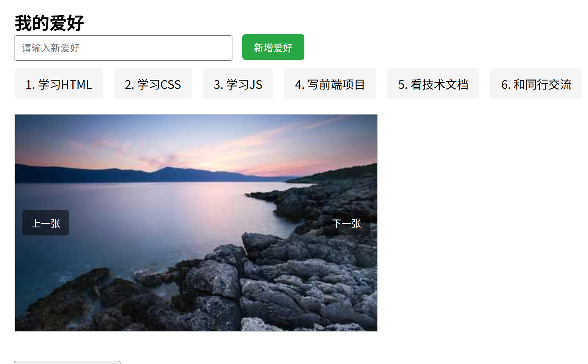588x364 pixels.
Task: Pick the 5. 看技术文档 hobby item
Action: [433, 84]
